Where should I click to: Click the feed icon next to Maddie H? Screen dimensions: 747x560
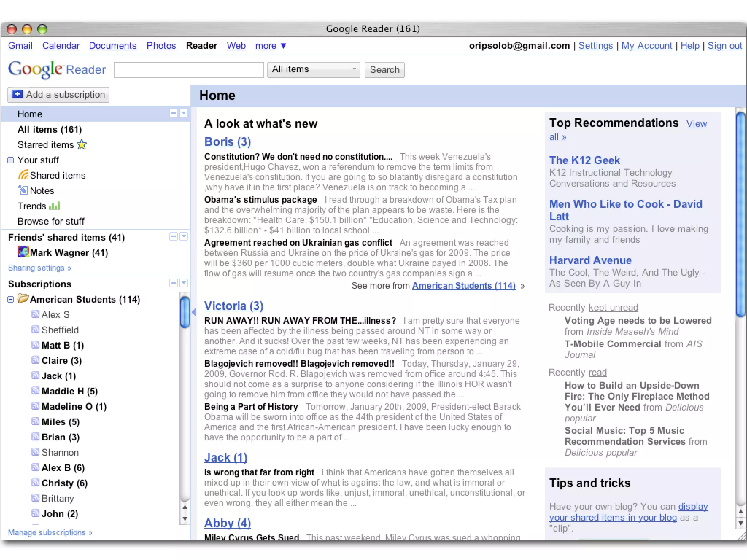35,391
